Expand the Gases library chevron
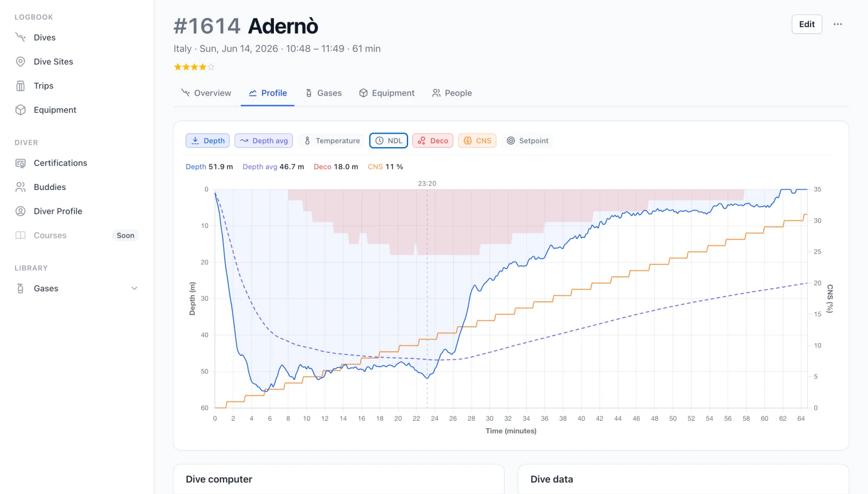The image size is (868, 494). 135,288
